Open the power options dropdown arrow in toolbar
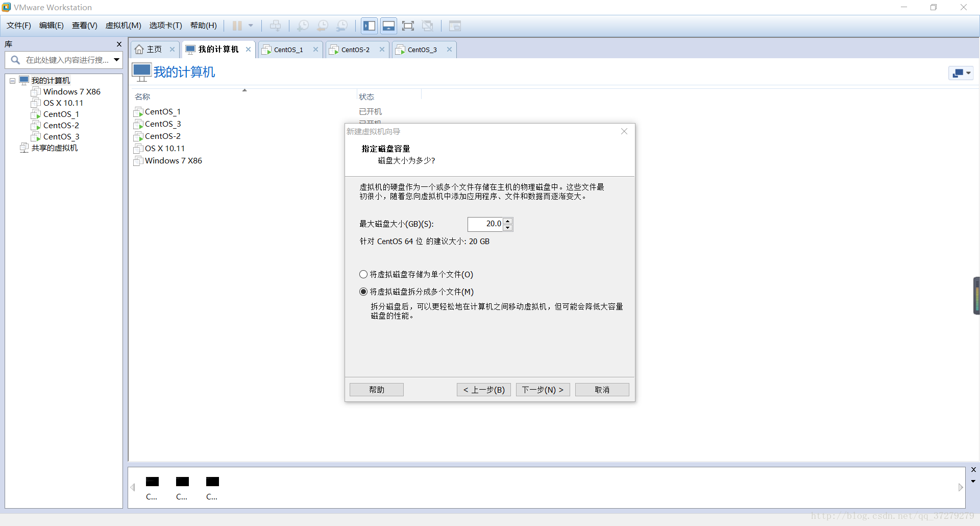 [251, 26]
